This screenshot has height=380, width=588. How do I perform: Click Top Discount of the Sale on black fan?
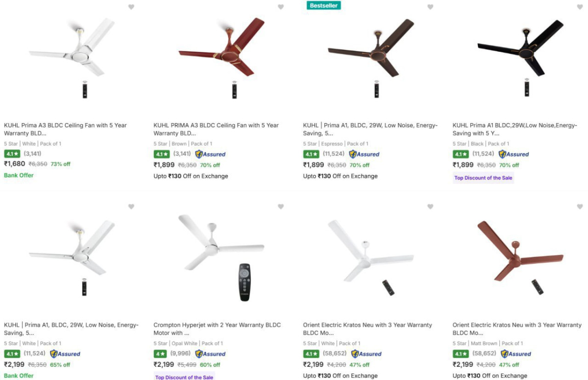point(483,177)
